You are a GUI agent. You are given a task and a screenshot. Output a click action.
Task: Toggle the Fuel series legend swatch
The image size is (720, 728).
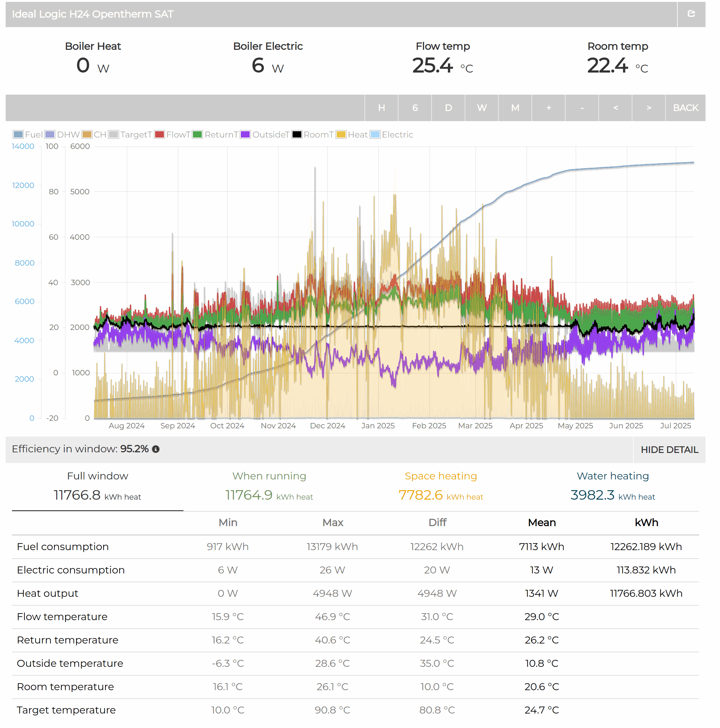pos(18,134)
